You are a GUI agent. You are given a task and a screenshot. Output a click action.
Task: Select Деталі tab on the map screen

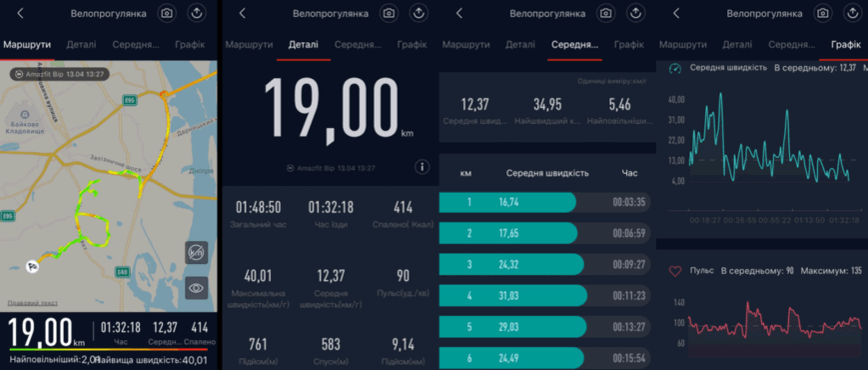[81, 45]
